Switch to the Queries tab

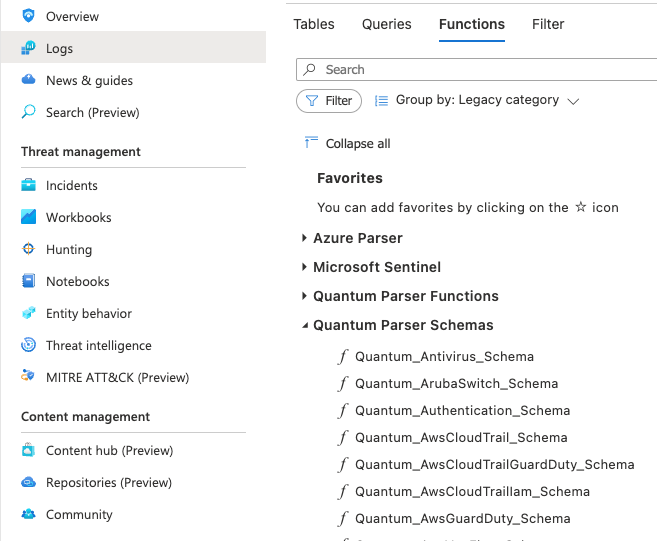[386, 24]
